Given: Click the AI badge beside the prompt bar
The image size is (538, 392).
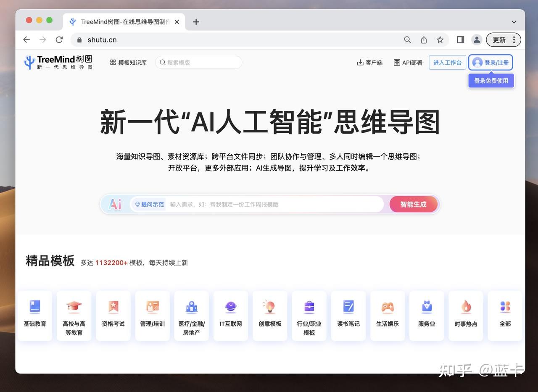Looking at the screenshot, I should click(x=115, y=204).
